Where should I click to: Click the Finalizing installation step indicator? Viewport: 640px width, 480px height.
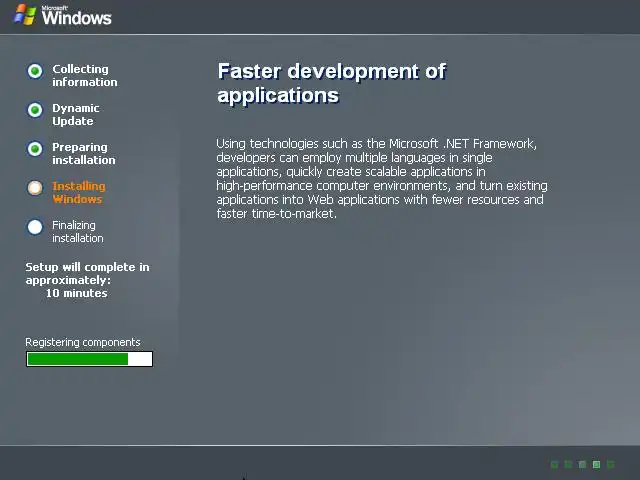pos(35,227)
